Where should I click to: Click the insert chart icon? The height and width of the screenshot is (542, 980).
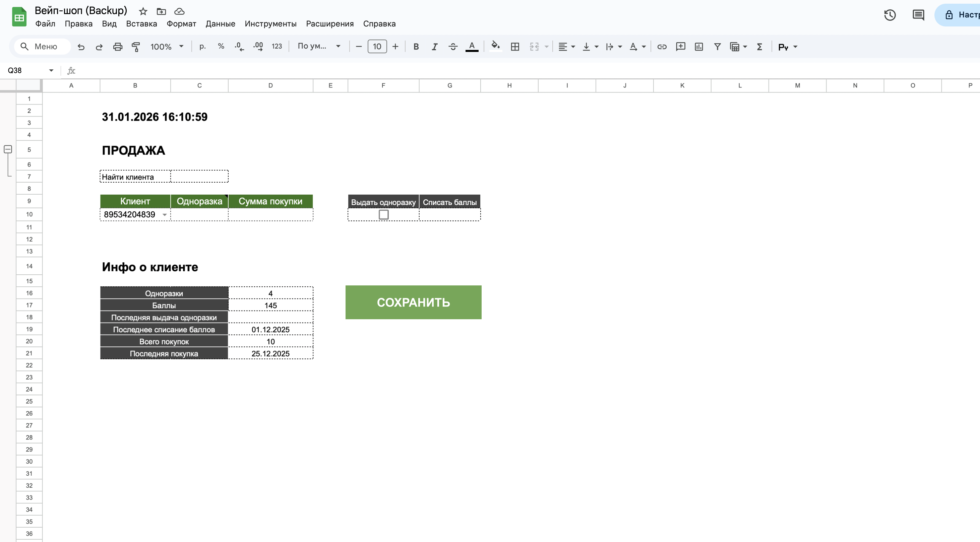coord(698,47)
